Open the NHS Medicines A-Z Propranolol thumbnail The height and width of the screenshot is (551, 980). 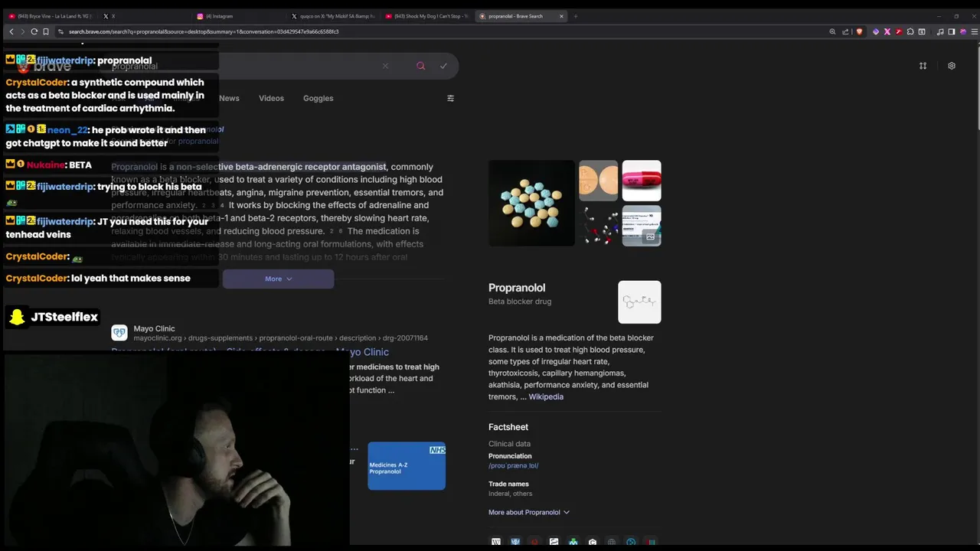[x=407, y=466]
